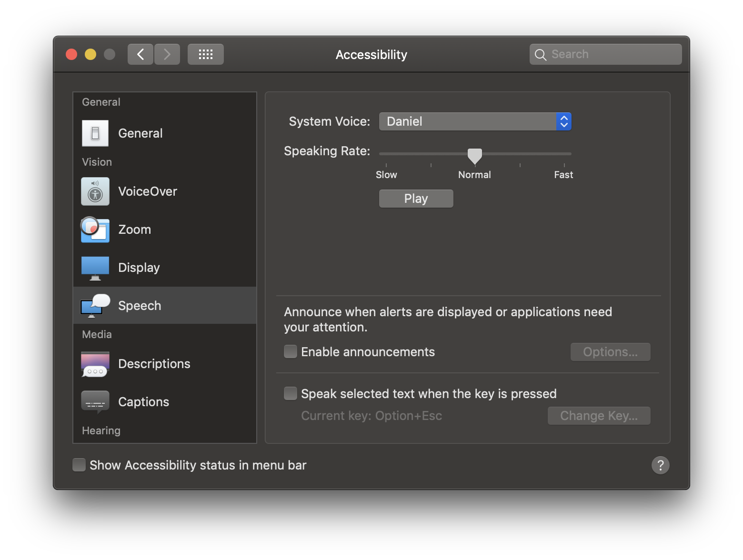Screen dimensions: 743x560
Task: Open the System Voice dropdown showing Daniel
Action: tap(467, 121)
